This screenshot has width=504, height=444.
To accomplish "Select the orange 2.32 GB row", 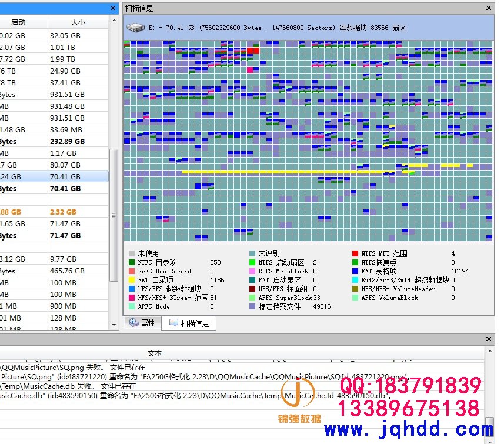I will coord(54,212).
